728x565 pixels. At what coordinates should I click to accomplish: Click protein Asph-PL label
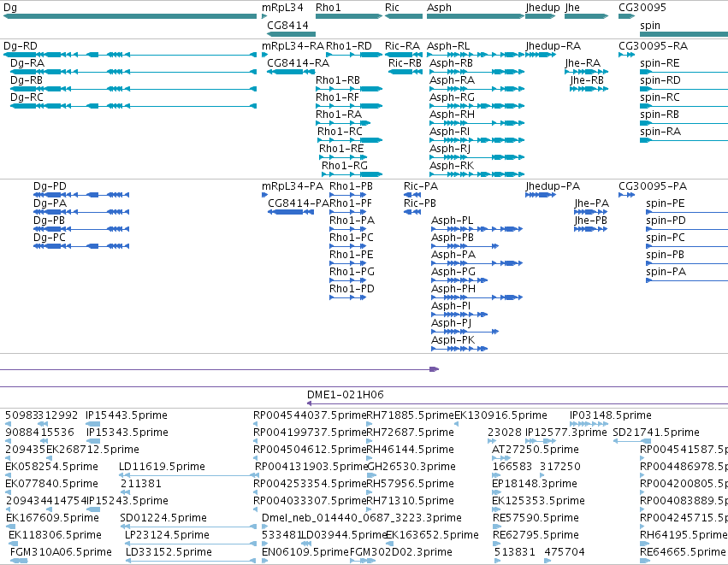pyautogui.click(x=453, y=221)
